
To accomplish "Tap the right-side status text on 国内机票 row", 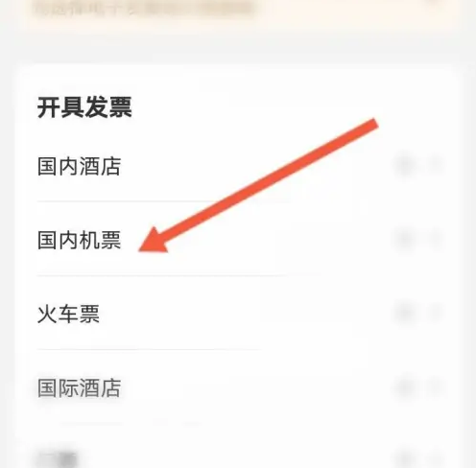I will 406,239.
